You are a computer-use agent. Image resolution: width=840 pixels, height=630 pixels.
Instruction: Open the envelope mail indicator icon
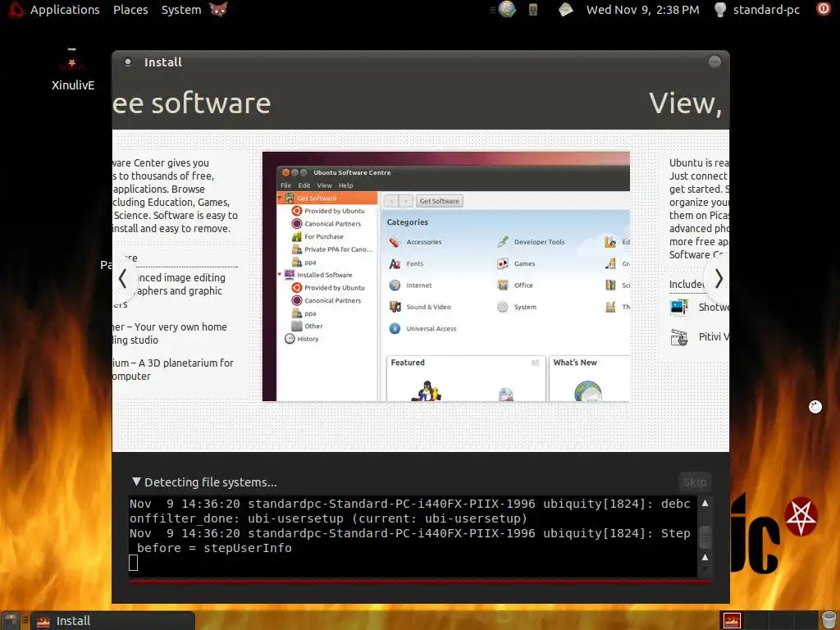[565, 9]
